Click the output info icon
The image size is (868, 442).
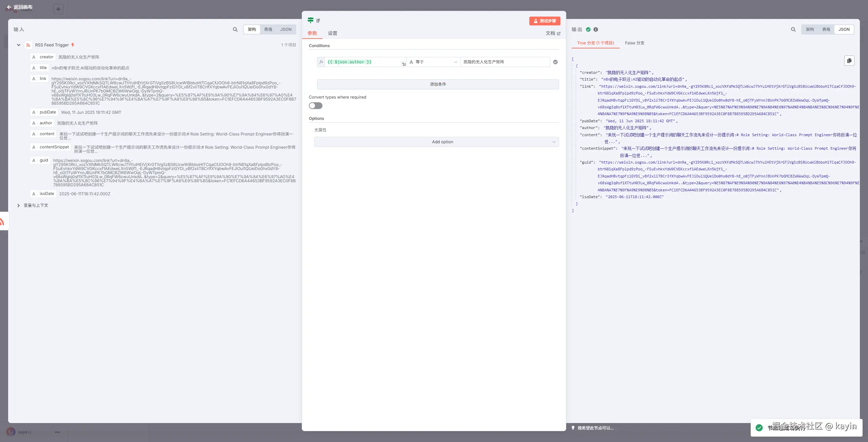click(596, 29)
